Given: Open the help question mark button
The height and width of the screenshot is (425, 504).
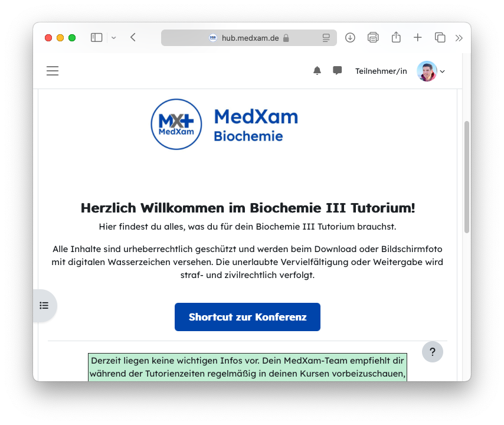Looking at the screenshot, I should tap(433, 352).
